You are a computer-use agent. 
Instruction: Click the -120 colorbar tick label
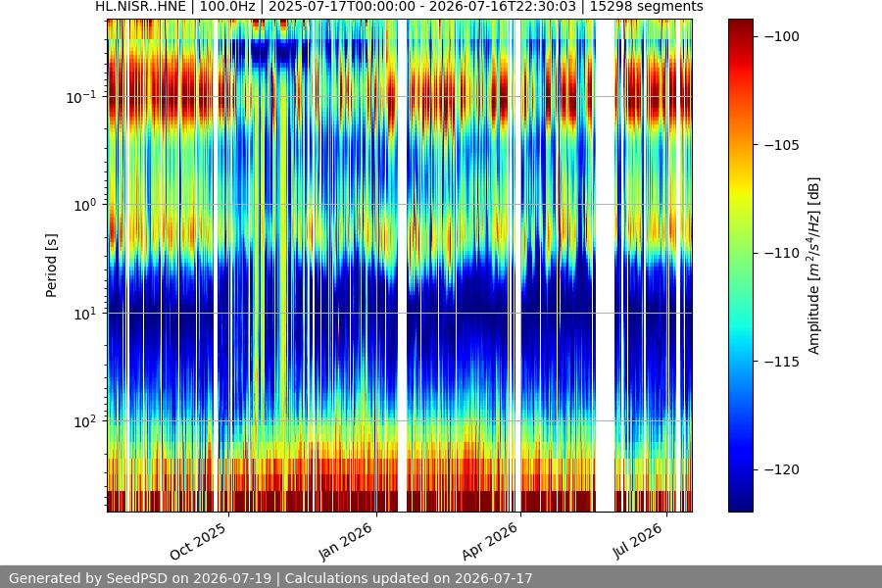781,469
